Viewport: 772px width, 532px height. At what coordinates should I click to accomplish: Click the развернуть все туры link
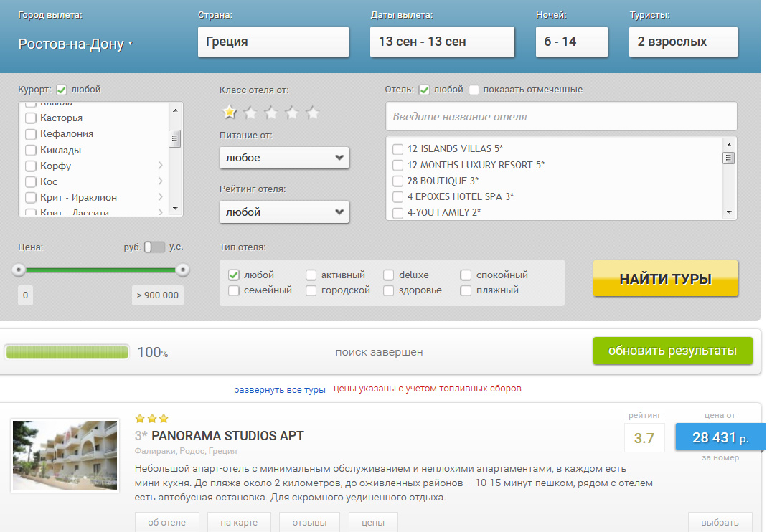pyautogui.click(x=279, y=389)
